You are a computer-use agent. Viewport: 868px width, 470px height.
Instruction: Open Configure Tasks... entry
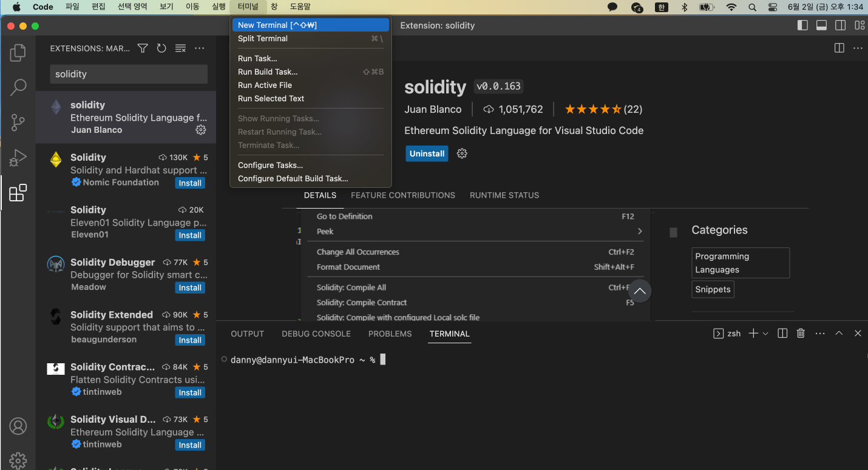coord(311,165)
